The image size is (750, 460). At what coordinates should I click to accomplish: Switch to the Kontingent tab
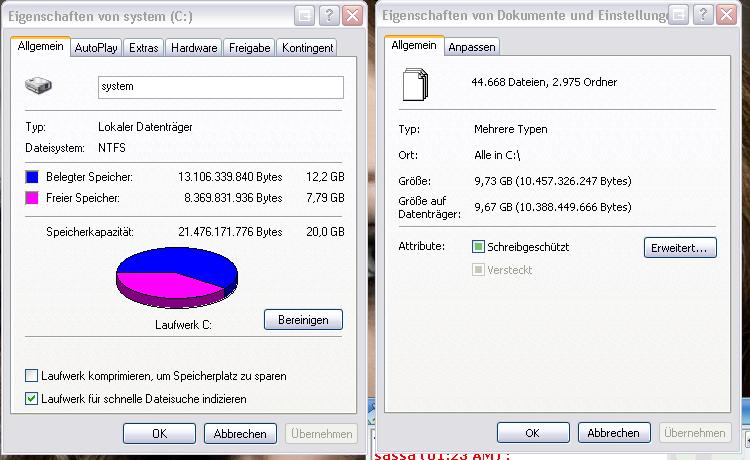pos(307,48)
